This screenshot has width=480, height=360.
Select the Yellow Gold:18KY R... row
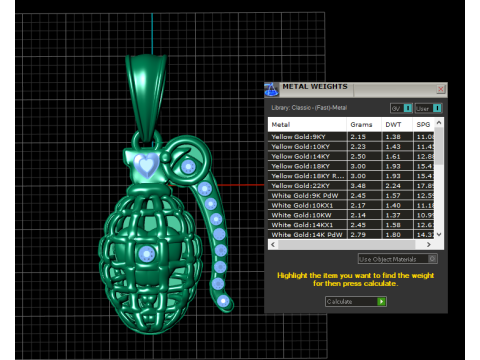351,176
